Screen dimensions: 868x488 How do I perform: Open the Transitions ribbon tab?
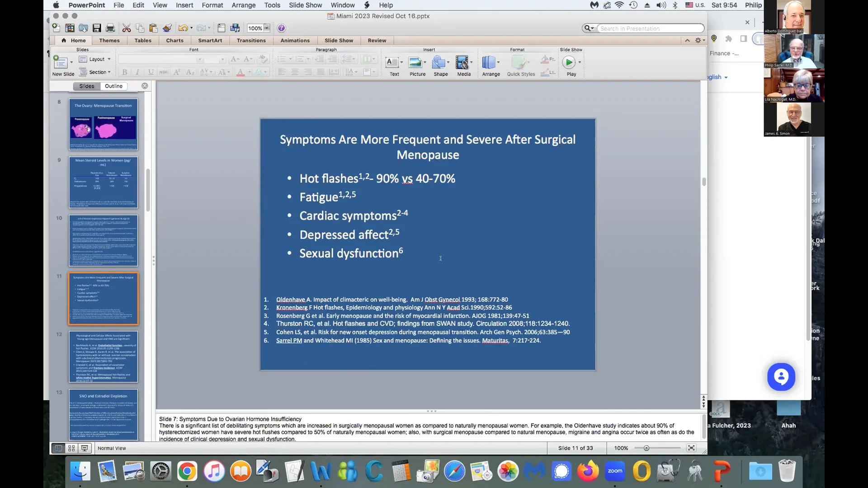(x=251, y=40)
